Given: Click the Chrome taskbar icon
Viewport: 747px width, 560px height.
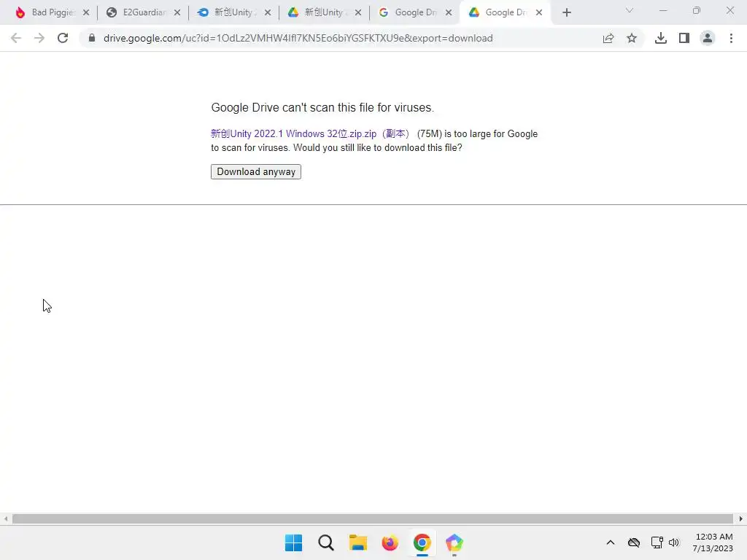Looking at the screenshot, I should click(422, 542).
